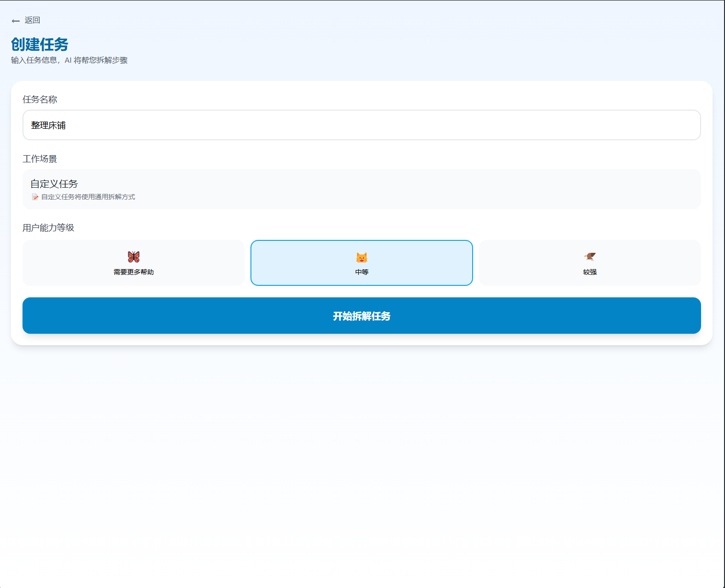Click the butterfly icon
This screenshot has height=588, width=725.
click(134, 257)
